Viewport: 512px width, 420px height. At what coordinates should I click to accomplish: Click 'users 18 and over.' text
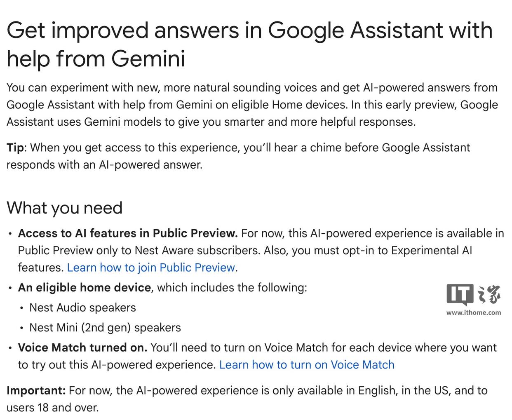(53, 408)
